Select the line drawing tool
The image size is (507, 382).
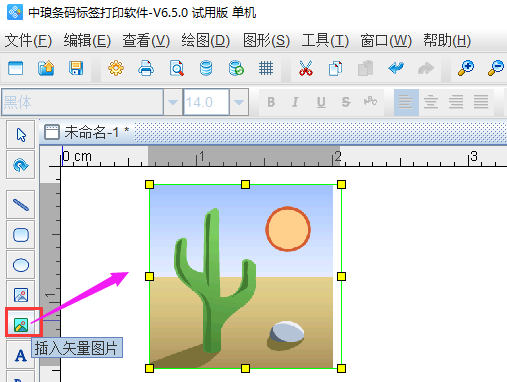coord(21,205)
